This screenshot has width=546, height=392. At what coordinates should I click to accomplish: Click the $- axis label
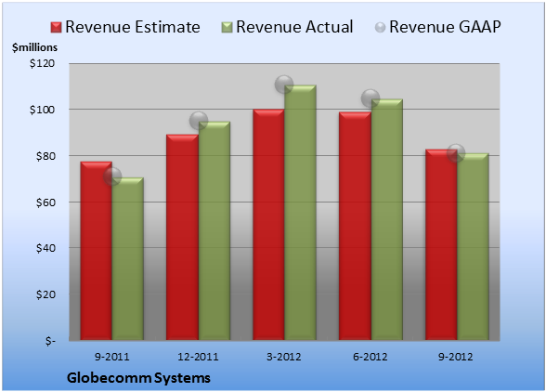pyautogui.click(x=50, y=341)
